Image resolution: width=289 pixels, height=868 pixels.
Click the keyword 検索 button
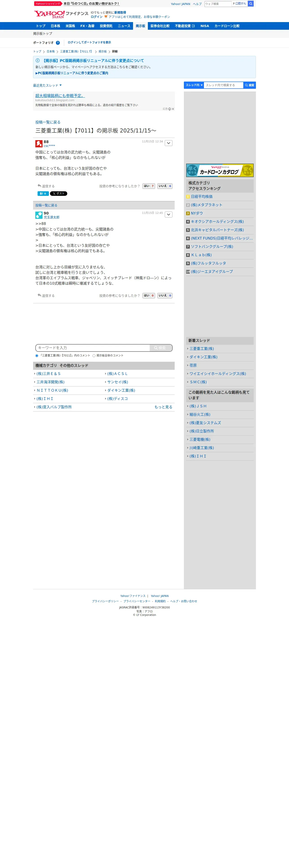(161, 348)
